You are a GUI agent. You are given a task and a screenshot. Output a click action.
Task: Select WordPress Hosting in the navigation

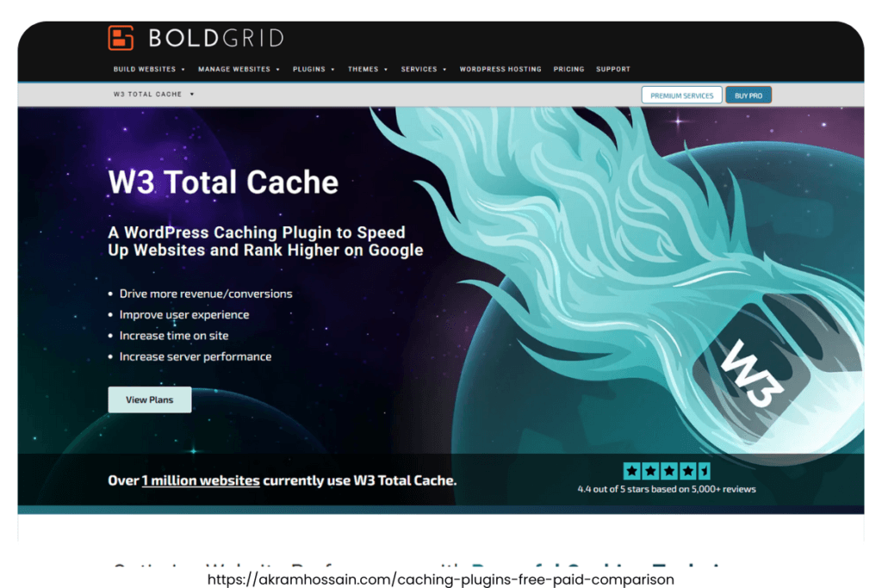pos(500,69)
